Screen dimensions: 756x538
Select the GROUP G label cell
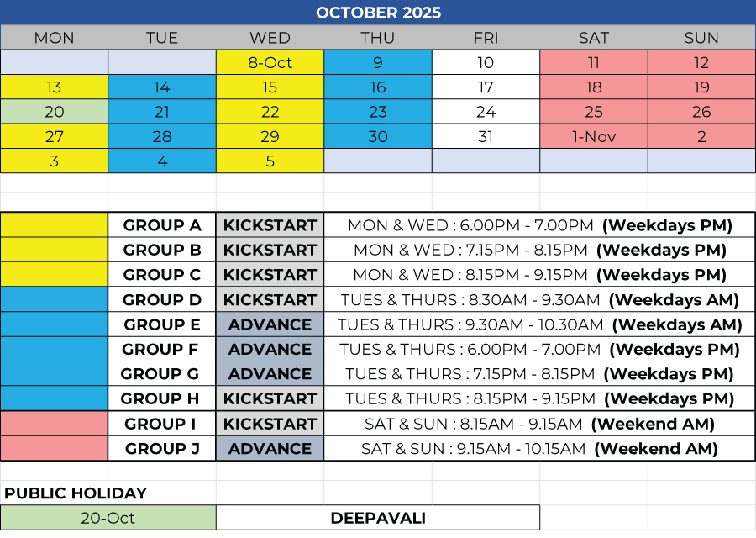[162, 374]
